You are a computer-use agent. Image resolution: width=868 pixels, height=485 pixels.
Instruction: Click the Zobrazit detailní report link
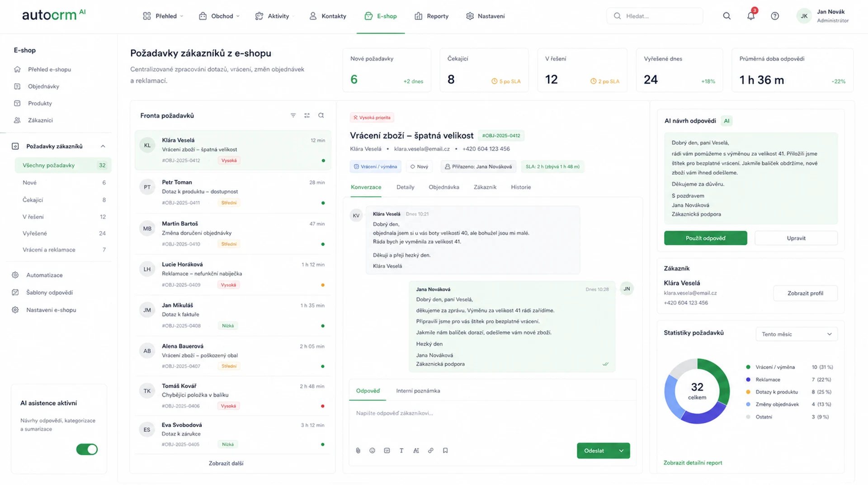[693, 463]
